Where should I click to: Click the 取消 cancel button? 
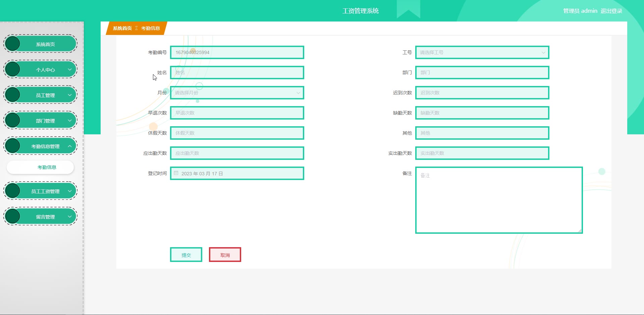pyautogui.click(x=225, y=255)
